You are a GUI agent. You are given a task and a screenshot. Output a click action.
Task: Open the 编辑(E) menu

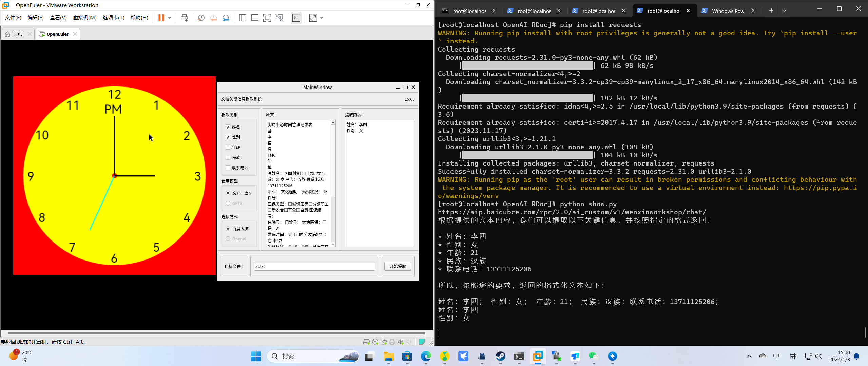click(x=35, y=18)
